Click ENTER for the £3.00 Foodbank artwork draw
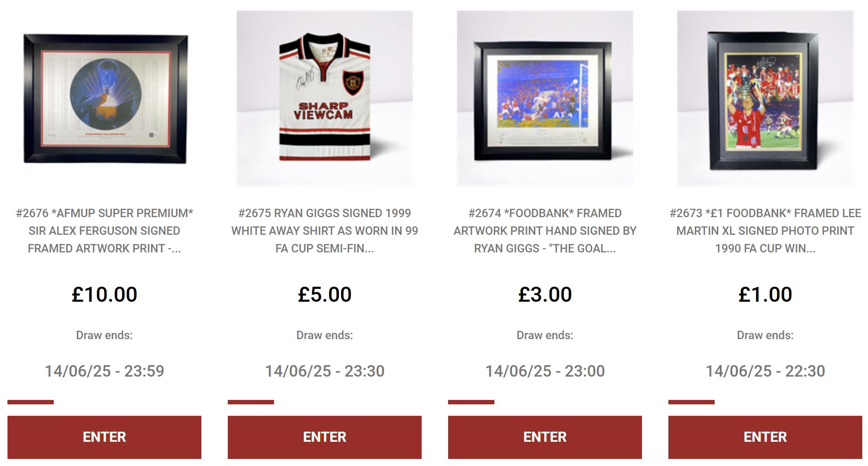The height and width of the screenshot is (466, 868). pyautogui.click(x=545, y=437)
